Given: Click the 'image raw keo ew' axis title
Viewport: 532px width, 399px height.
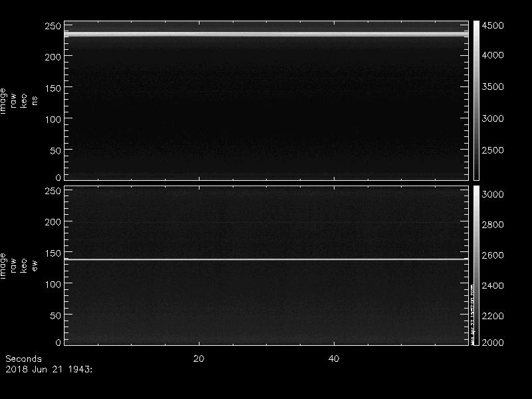Looking at the screenshot, I should pos(19,266).
